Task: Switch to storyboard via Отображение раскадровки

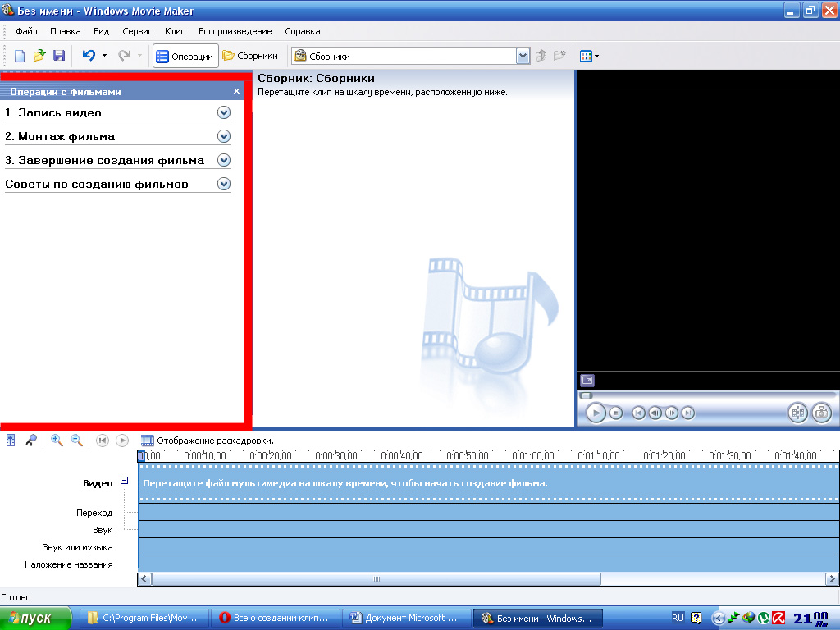Action: [x=207, y=441]
